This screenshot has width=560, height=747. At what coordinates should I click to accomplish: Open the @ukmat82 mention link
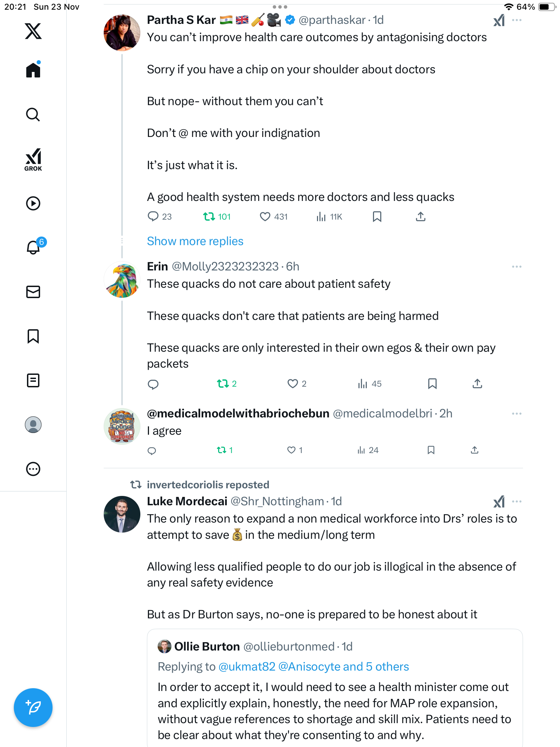click(x=247, y=666)
